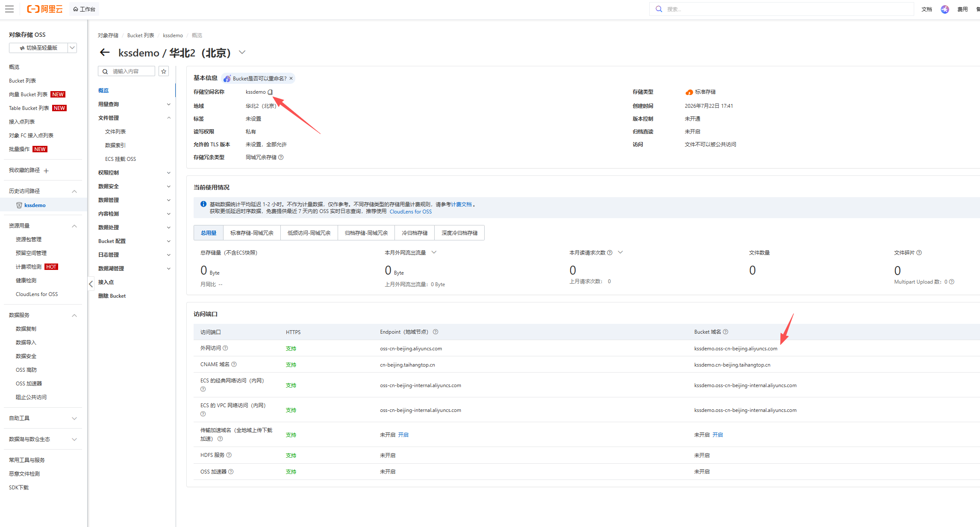Screen dimensions: 980x527
Task: Select the 总用量 tab
Action: (209, 233)
